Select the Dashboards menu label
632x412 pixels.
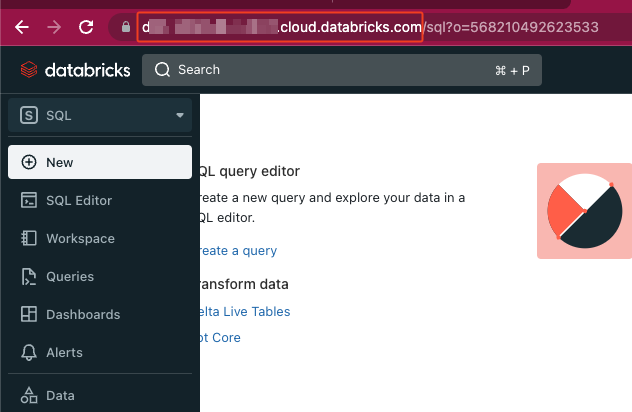pyautogui.click(x=83, y=314)
